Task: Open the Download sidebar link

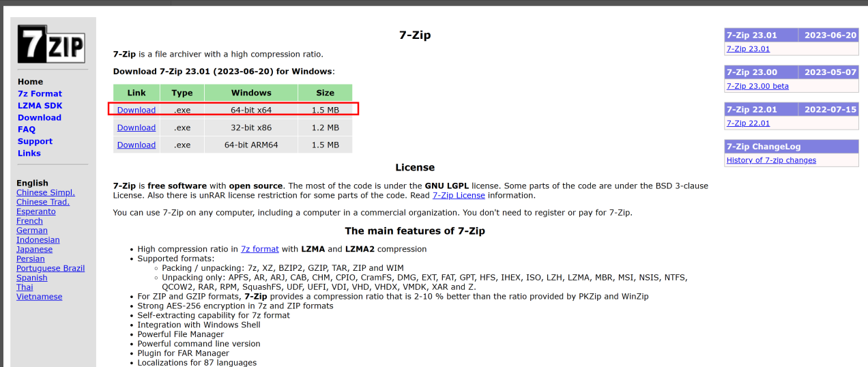Action: 40,117
